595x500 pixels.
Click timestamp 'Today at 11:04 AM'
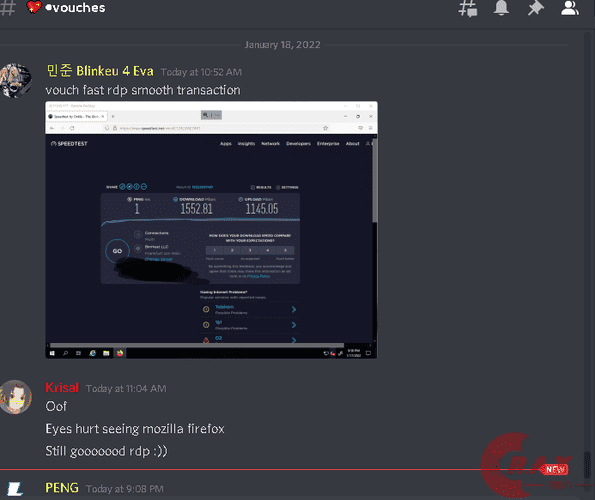click(126, 388)
